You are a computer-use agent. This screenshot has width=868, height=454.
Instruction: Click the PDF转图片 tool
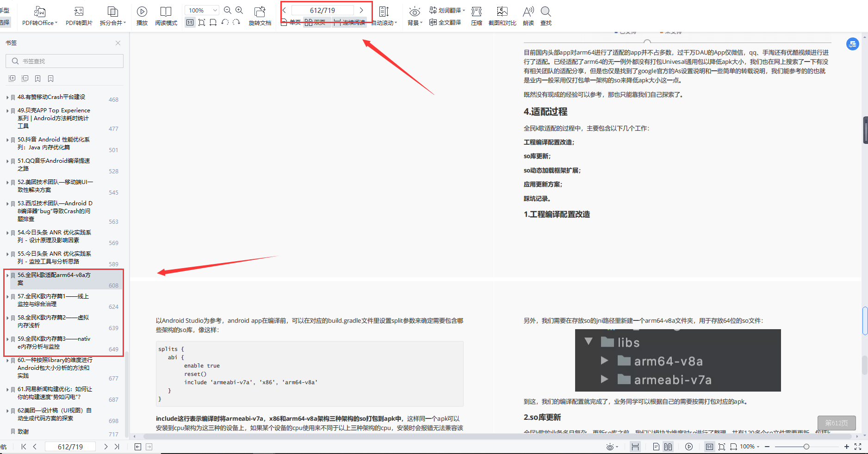[79, 16]
